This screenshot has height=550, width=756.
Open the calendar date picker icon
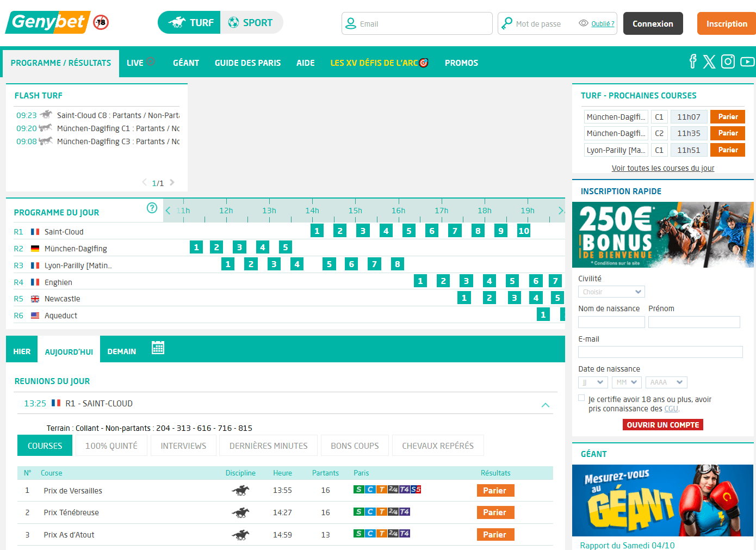coord(158,348)
